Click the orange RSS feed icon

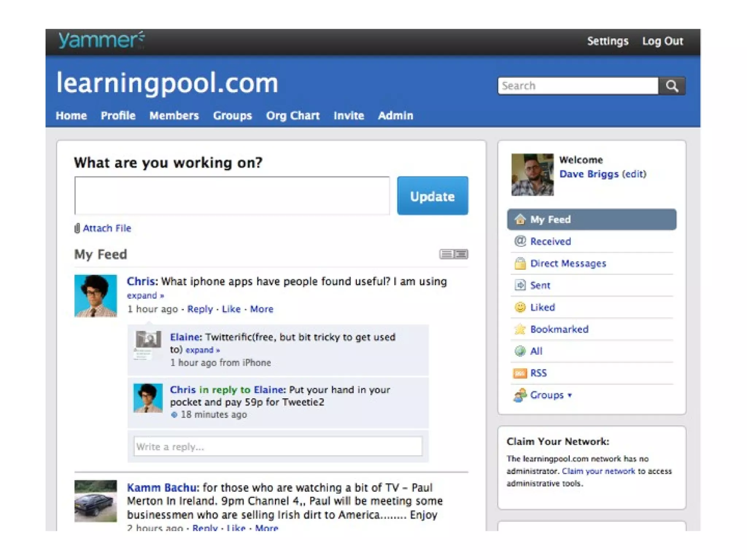coord(520,373)
